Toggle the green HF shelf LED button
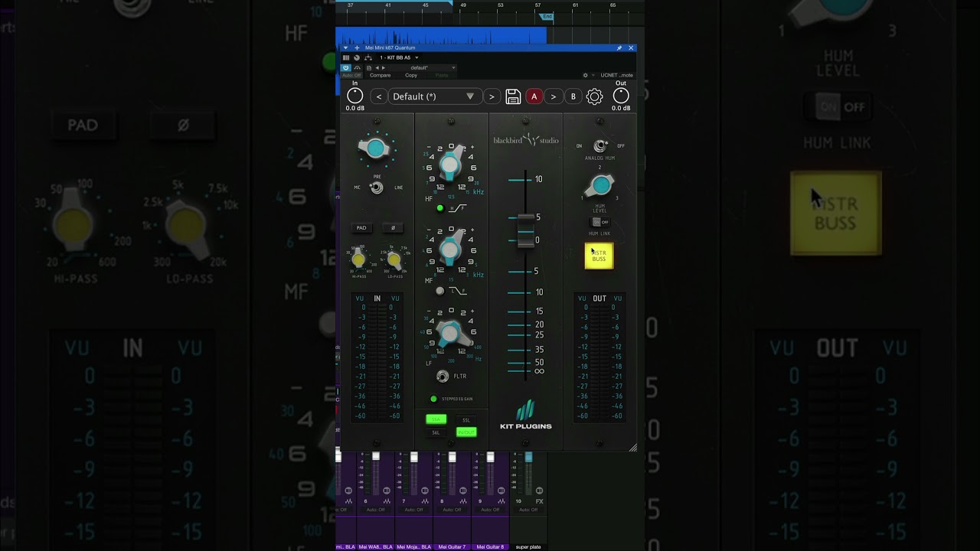This screenshot has height=551, width=980. (439, 208)
